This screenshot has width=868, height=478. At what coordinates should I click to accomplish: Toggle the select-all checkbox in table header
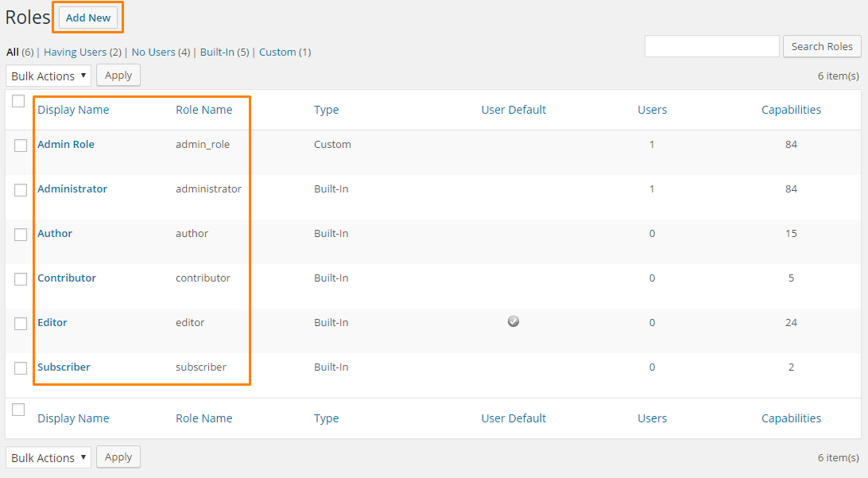(x=18, y=101)
